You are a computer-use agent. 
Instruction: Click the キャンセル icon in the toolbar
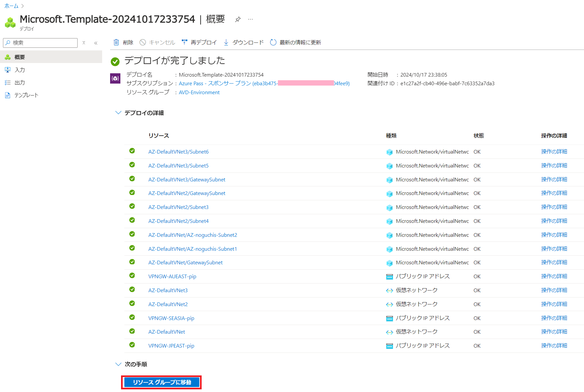(x=143, y=42)
